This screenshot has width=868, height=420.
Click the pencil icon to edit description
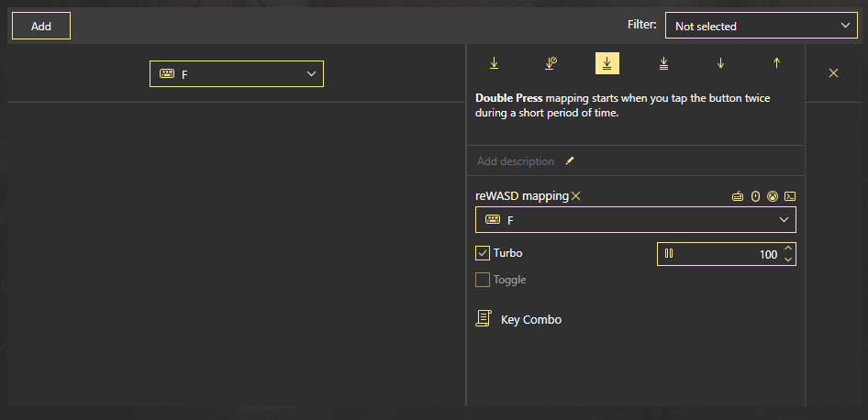click(x=570, y=161)
